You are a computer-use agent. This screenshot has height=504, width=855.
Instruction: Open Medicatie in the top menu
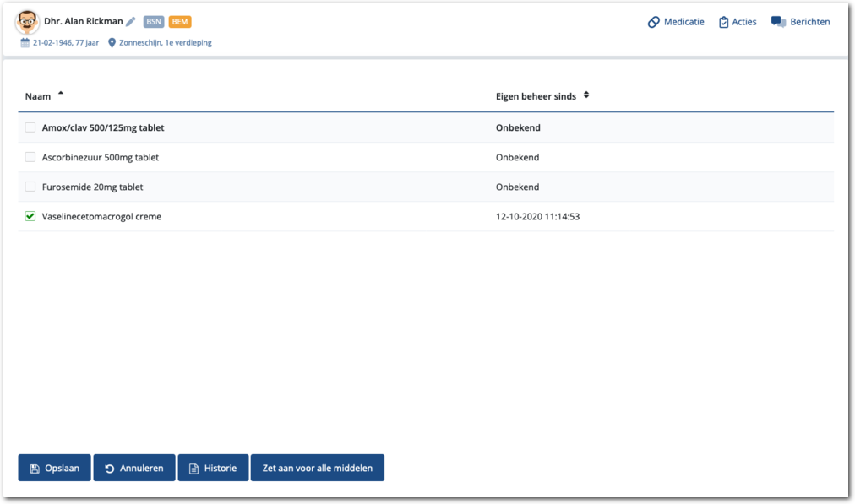pos(676,22)
